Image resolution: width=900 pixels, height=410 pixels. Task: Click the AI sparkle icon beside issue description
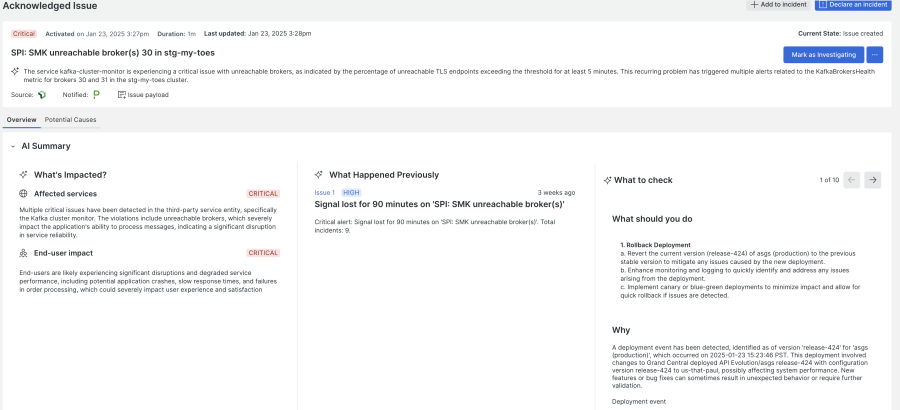[15, 71]
